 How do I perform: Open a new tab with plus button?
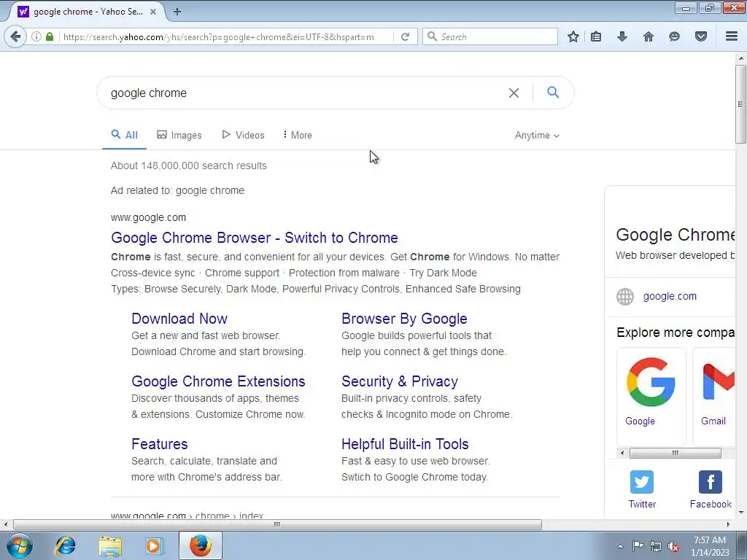click(x=177, y=12)
